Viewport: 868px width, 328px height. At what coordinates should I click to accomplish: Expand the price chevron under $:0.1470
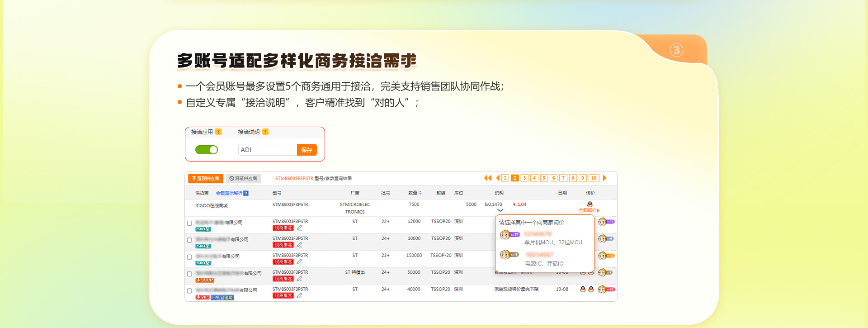500,210
